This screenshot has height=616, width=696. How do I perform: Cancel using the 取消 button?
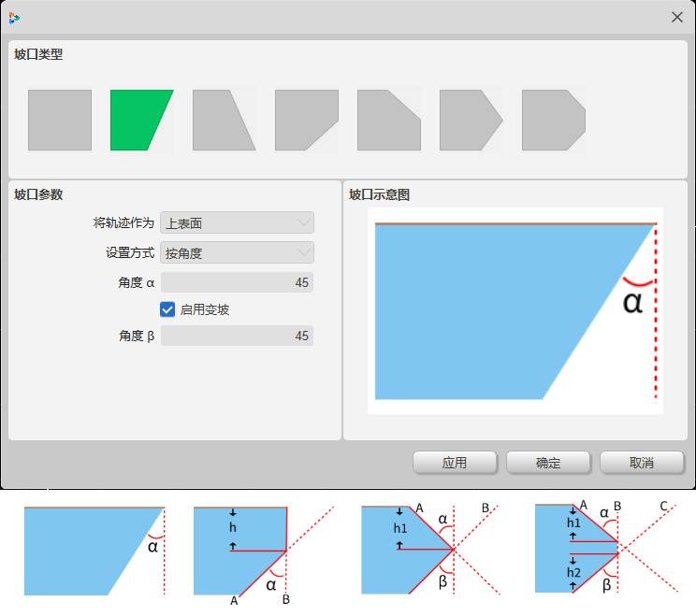click(x=642, y=463)
